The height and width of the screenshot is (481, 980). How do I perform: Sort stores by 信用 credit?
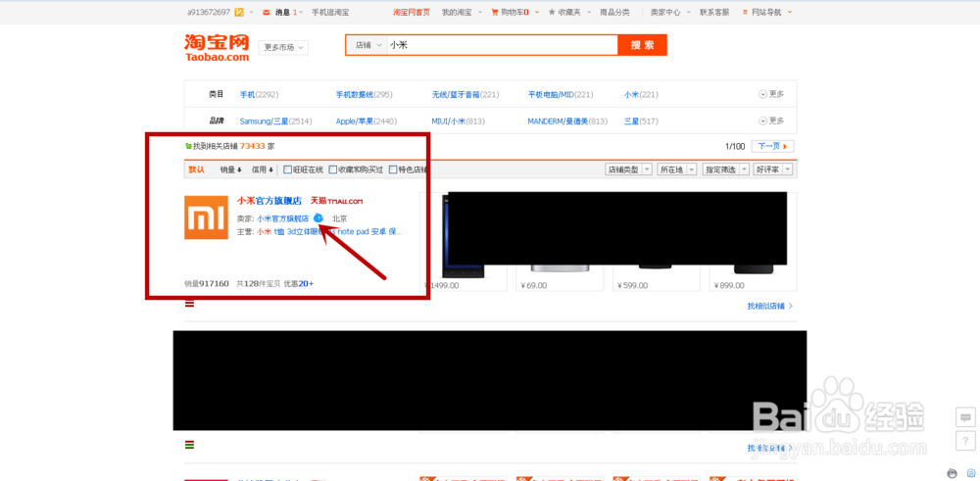[x=262, y=169]
